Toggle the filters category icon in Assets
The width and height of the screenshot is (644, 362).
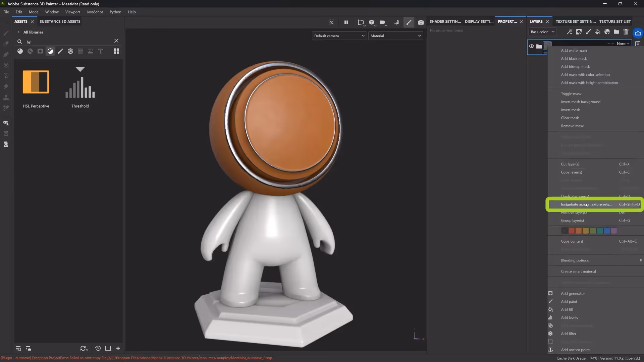[50, 51]
